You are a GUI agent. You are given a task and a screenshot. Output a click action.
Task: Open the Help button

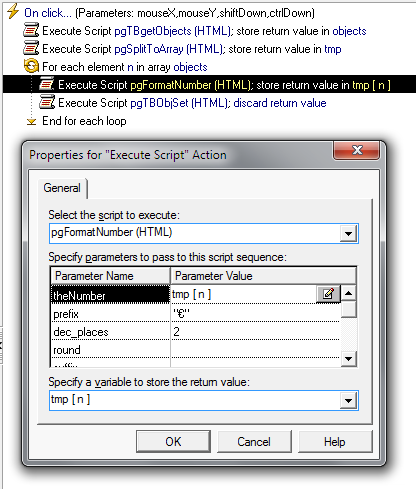tap(335, 442)
